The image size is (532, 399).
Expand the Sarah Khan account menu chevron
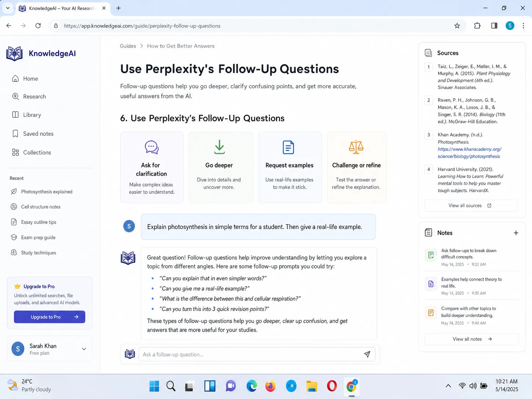click(x=84, y=349)
